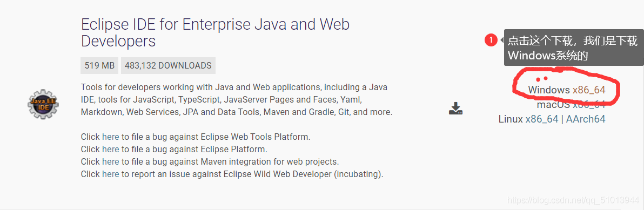Open the Linux AArch64 download link
The image size is (644, 210).
tap(586, 119)
